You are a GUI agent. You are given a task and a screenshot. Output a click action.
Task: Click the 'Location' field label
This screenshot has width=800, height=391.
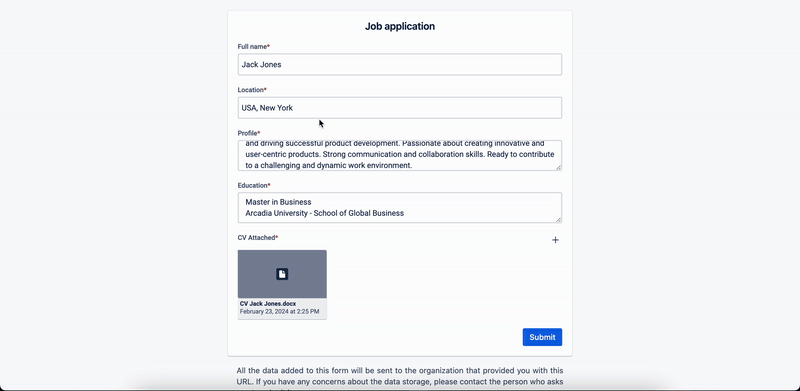[x=252, y=90]
